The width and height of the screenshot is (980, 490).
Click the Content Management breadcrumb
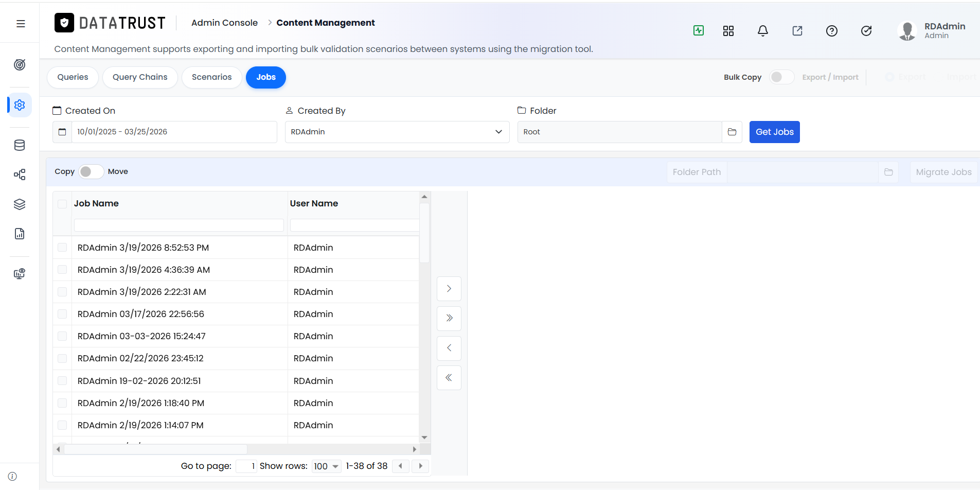326,23
